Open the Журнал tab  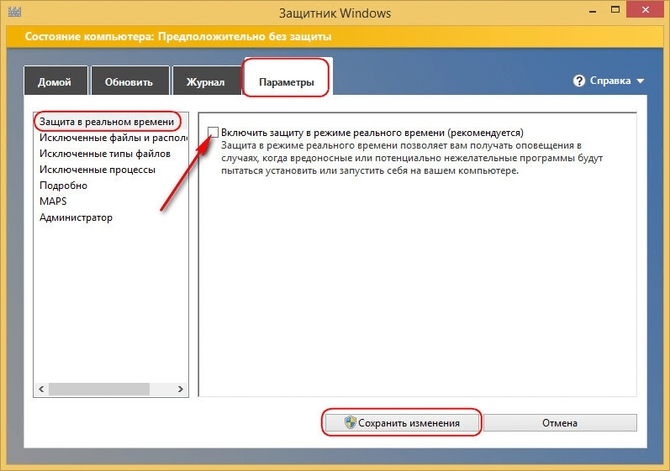pos(206,81)
